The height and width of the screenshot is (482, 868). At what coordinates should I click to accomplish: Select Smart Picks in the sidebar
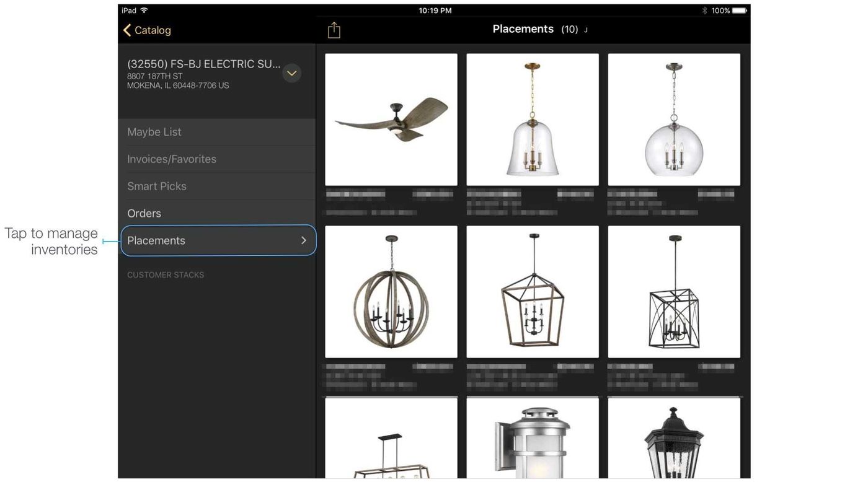pos(217,186)
